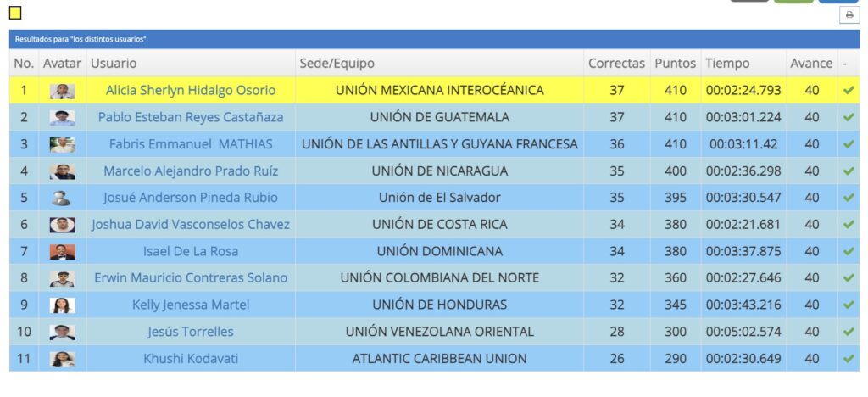This screenshot has height=397, width=868.
Task: Click the green checkmark for Pablo Esteban Reyes
Action: pos(849,117)
